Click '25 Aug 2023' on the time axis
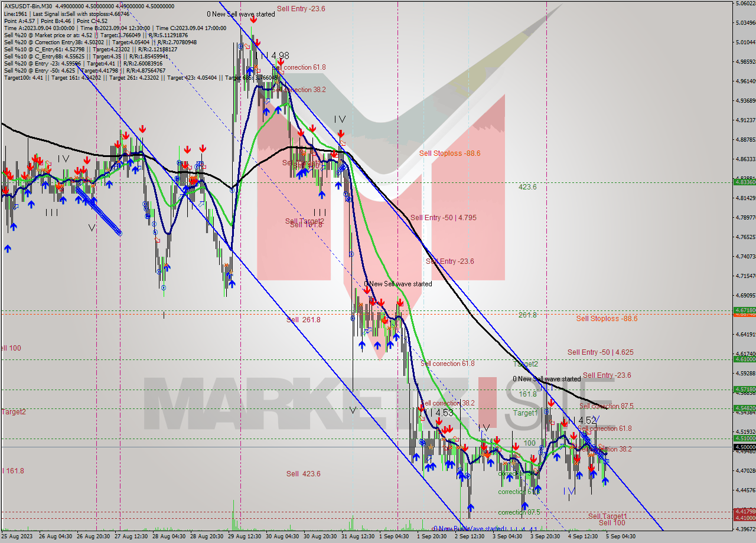The height and width of the screenshot is (543, 756). click(x=17, y=537)
